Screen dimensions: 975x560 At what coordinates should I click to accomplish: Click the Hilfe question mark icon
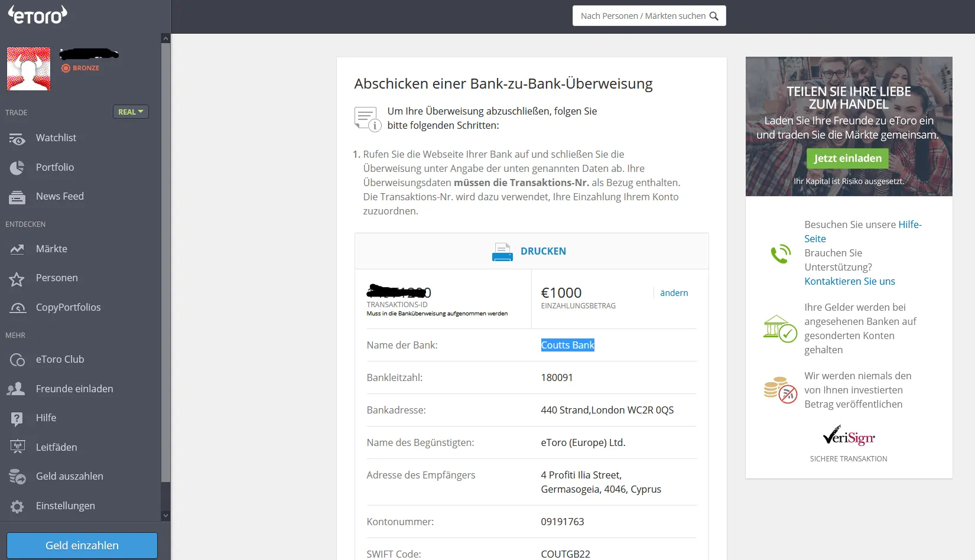click(17, 419)
